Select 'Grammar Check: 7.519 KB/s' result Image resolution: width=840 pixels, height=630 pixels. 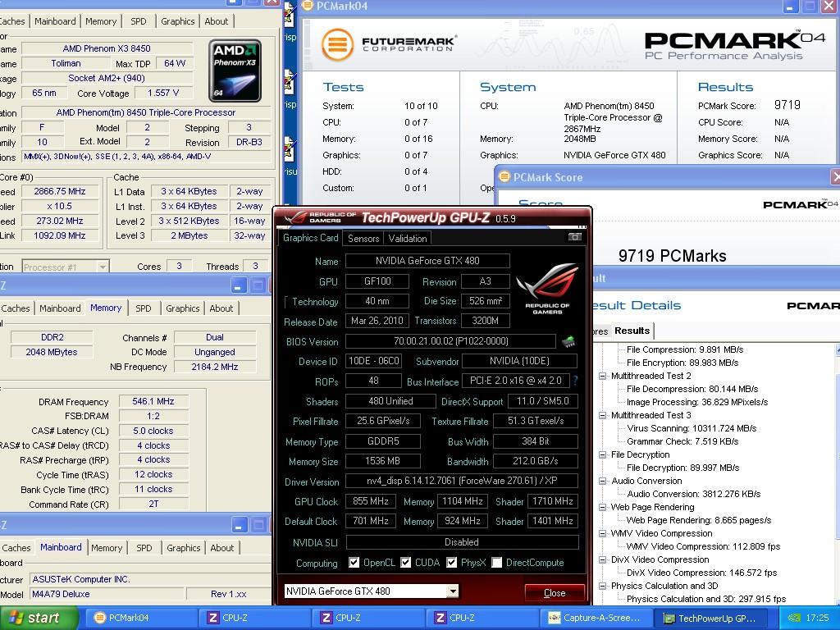click(x=682, y=441)
